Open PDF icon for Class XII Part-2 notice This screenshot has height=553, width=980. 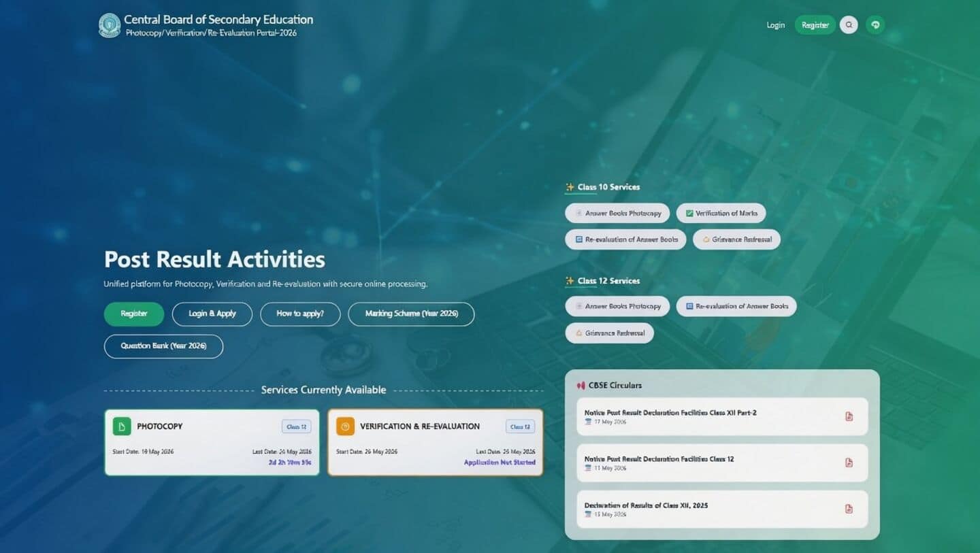(x=849, y=416)
